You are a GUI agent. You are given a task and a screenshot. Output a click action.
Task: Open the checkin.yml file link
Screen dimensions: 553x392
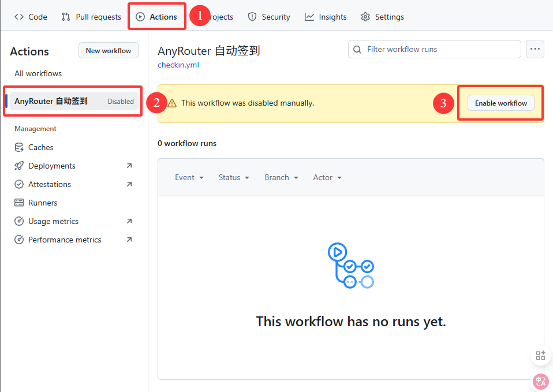click(178, 65)
